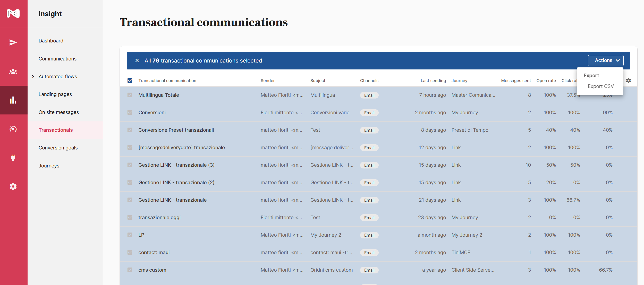Expand the Automated flows chevron

coord(33,77)
